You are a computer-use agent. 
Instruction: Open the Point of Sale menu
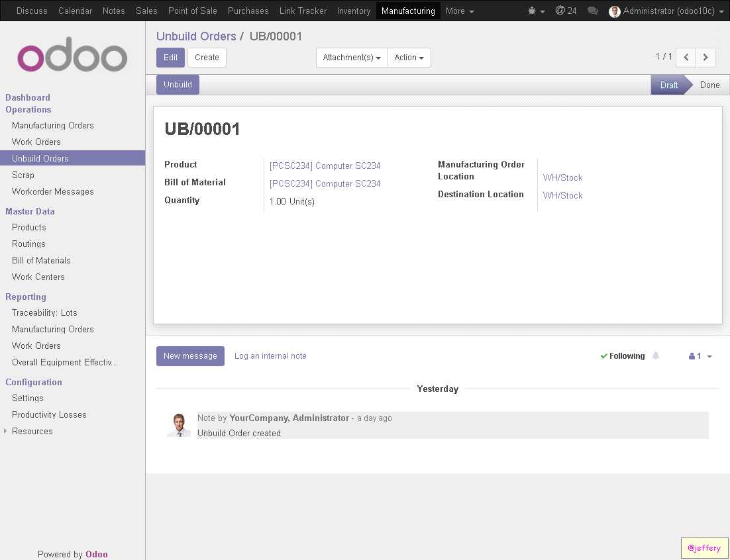point(192,11)
